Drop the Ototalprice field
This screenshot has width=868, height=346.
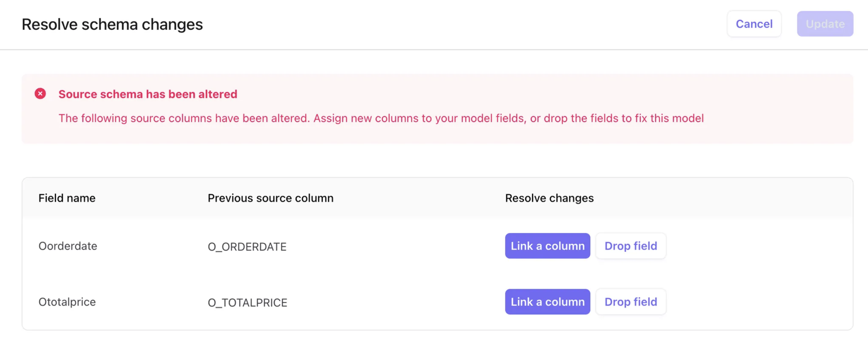631,302
